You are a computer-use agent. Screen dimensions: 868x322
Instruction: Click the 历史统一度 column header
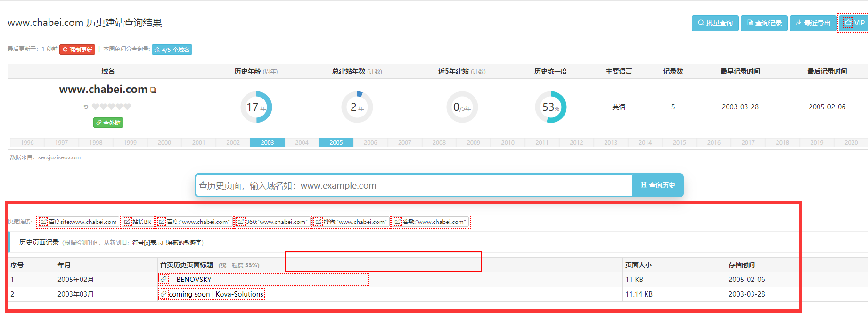550,71
